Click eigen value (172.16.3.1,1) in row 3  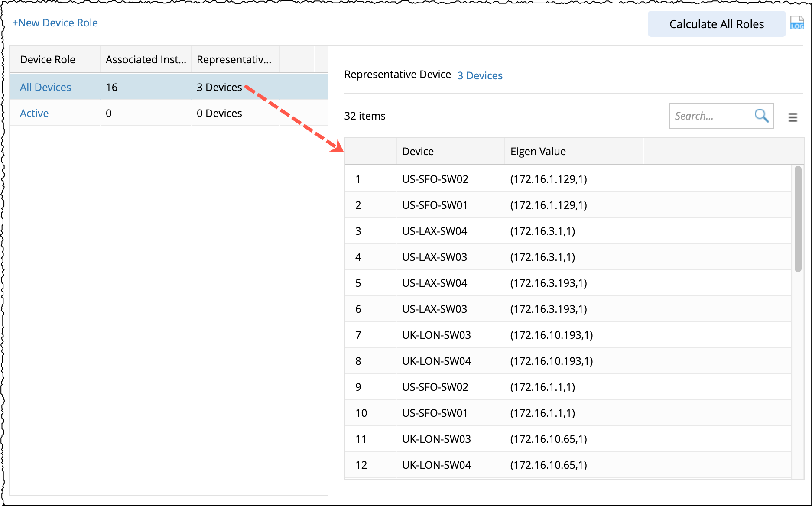pos(542,231)
